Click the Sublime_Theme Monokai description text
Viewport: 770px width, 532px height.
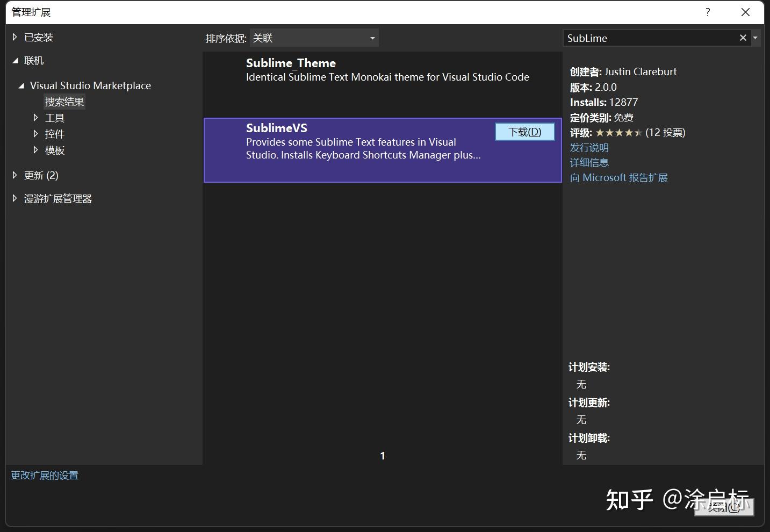(387, 77)
